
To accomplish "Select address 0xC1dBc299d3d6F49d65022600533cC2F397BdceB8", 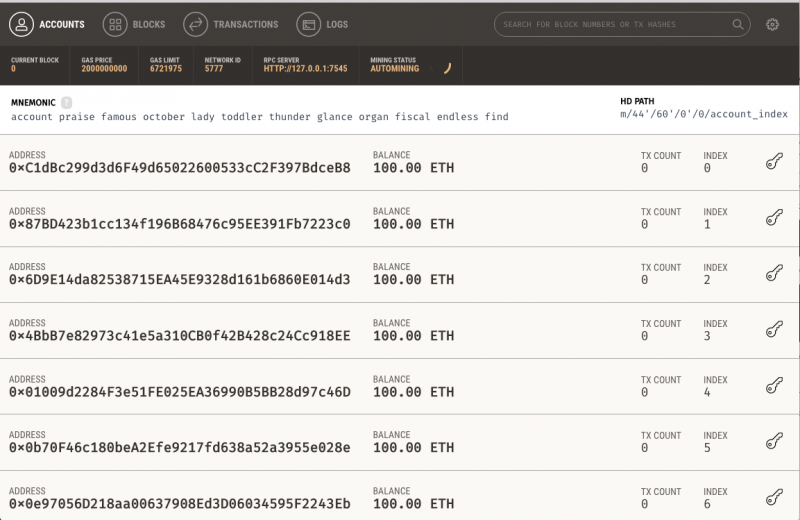I will [x=180, y=168].
